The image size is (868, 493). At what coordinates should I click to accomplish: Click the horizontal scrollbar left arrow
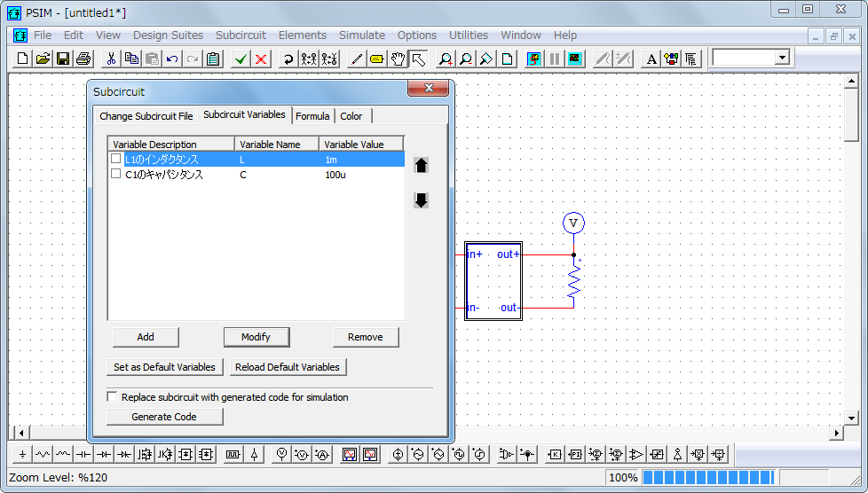tap(21, 433)
